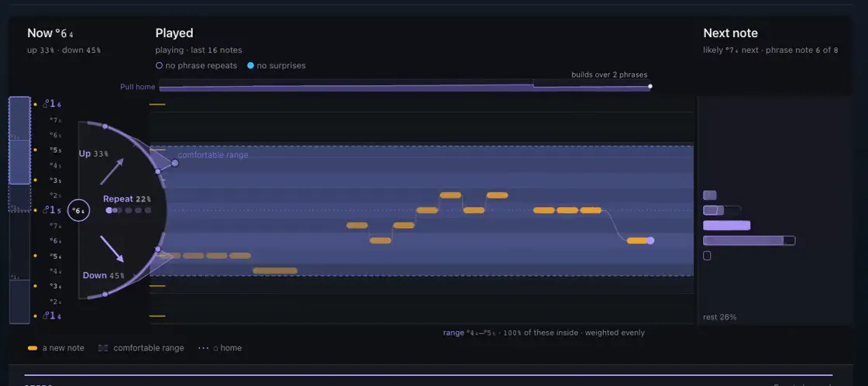The image size is (868, 386).
Task: Click the 'Now °6₄' heading
Action: (50, 33)
